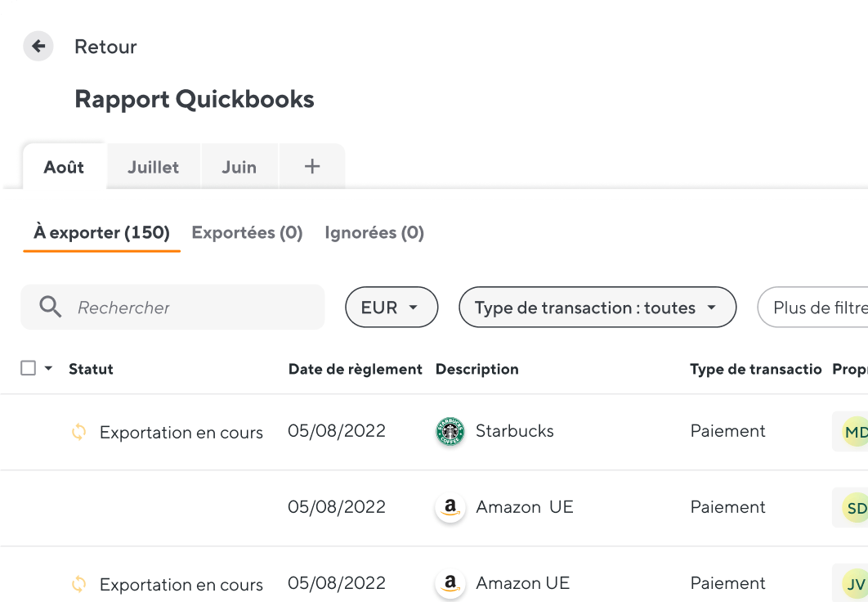Expand the select-all checkbox dropdown arrow
Screen dimensions: 868x602
click(49, 368)
